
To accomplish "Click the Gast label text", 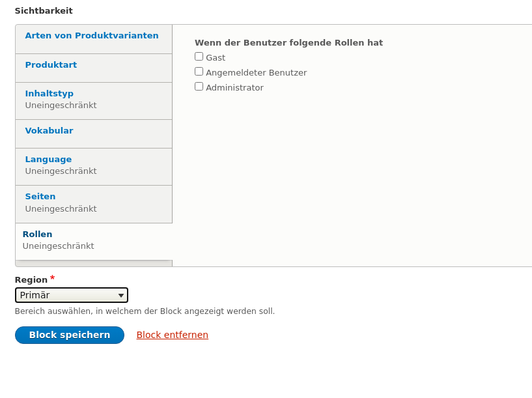I will 216,58.
